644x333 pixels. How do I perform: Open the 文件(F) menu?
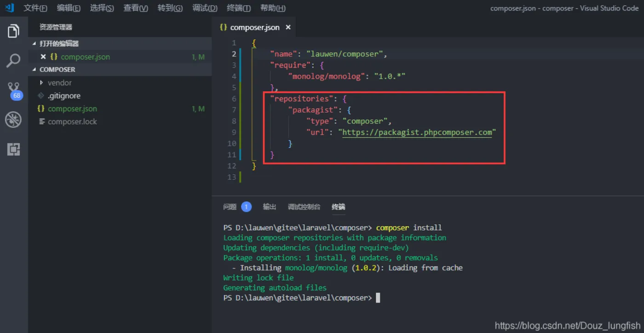coord(35,8)
